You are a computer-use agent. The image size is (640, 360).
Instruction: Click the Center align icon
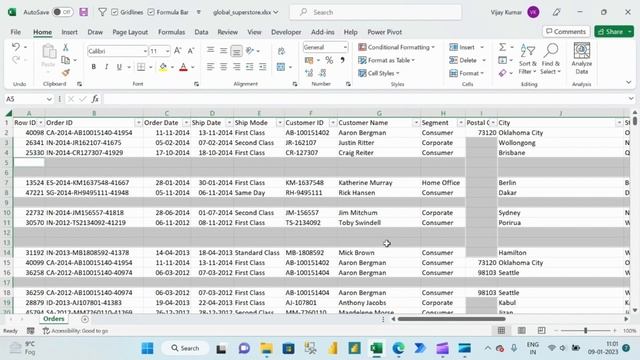tap(223, 67)
